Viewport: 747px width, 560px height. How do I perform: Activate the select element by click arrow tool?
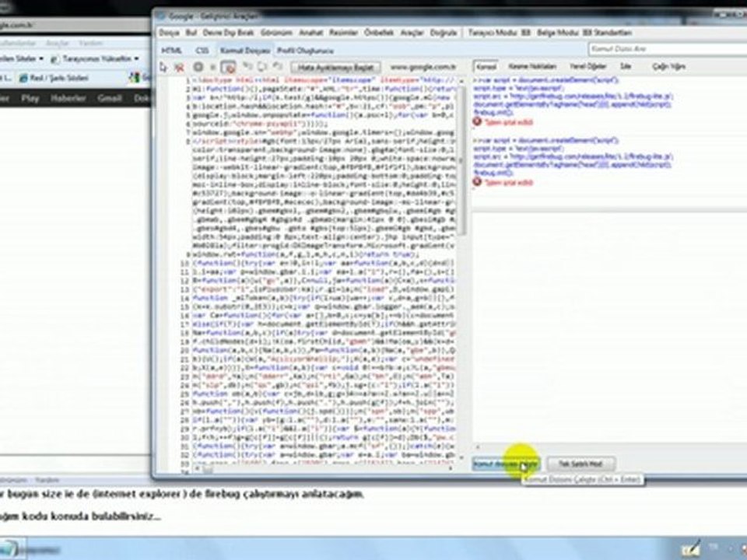pyautogui.click(x=163, y=67)
